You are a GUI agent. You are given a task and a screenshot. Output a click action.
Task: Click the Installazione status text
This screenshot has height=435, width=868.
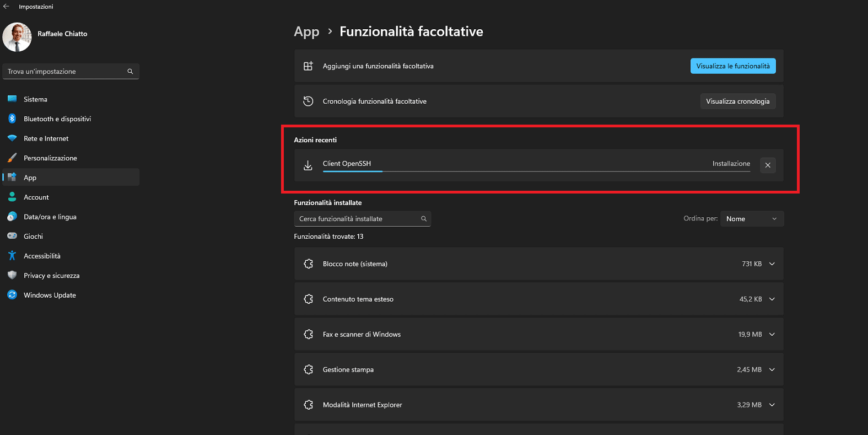(x=731, y=164)
